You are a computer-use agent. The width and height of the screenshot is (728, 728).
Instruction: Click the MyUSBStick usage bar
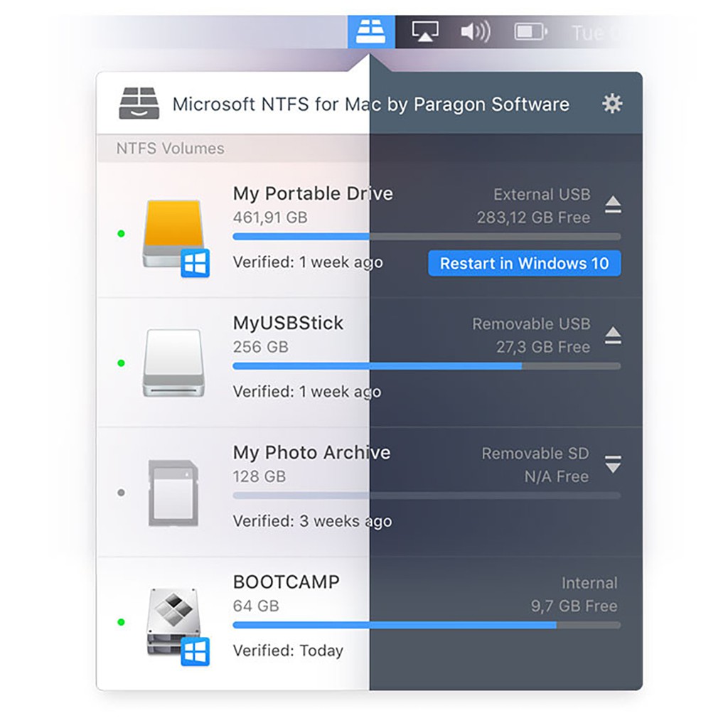click(x=427, y=366)
